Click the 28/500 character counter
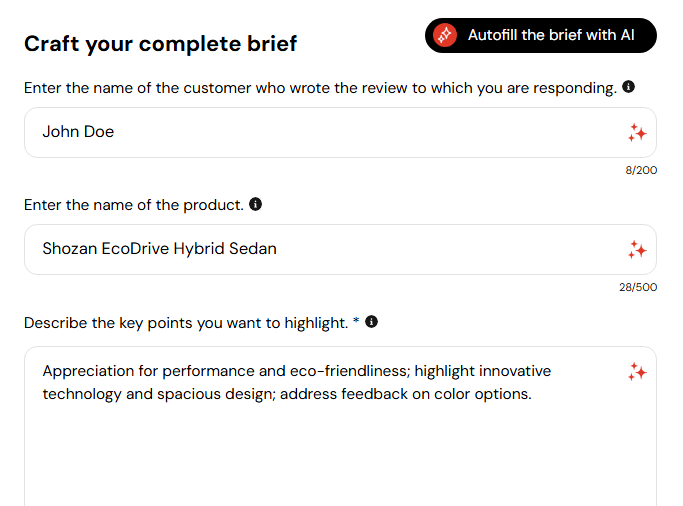The width and height of the screenshot is (683, 506). point(638,287)
